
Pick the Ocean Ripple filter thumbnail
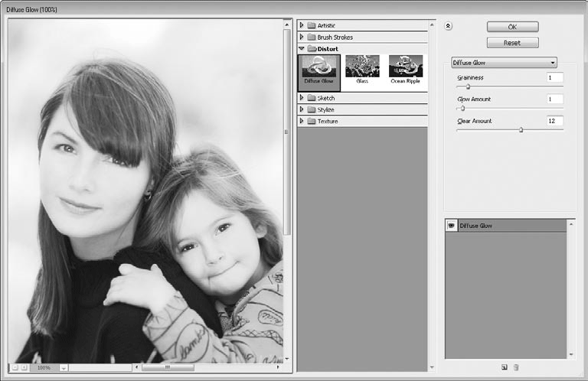click(405, 70)
